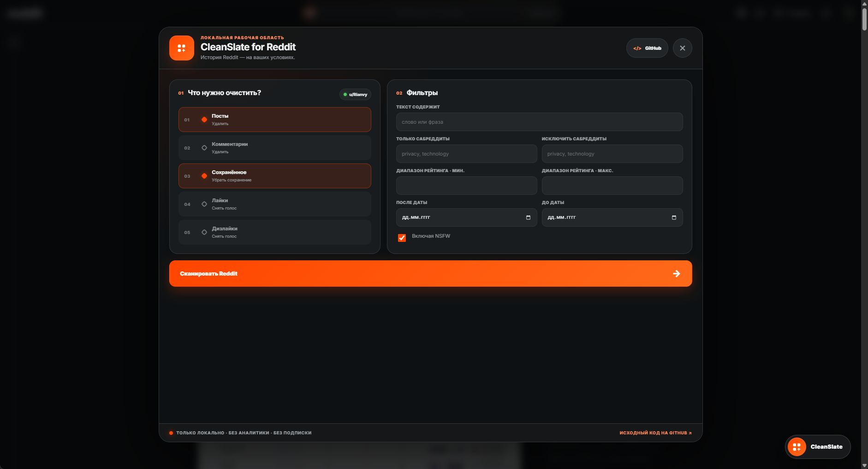The image size is (868, 469).
Task: Click the floating CleanSlate launcher button
Action: 818,447
